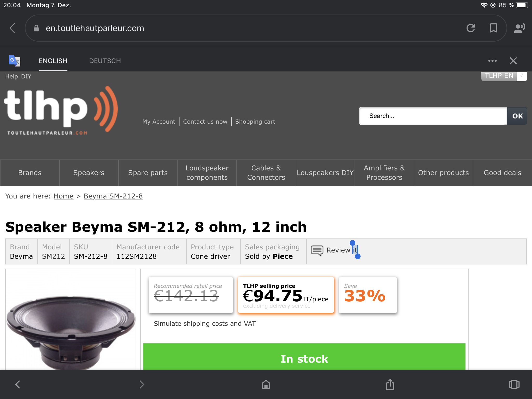Tap the Google Translate icon

coord(14,61)
